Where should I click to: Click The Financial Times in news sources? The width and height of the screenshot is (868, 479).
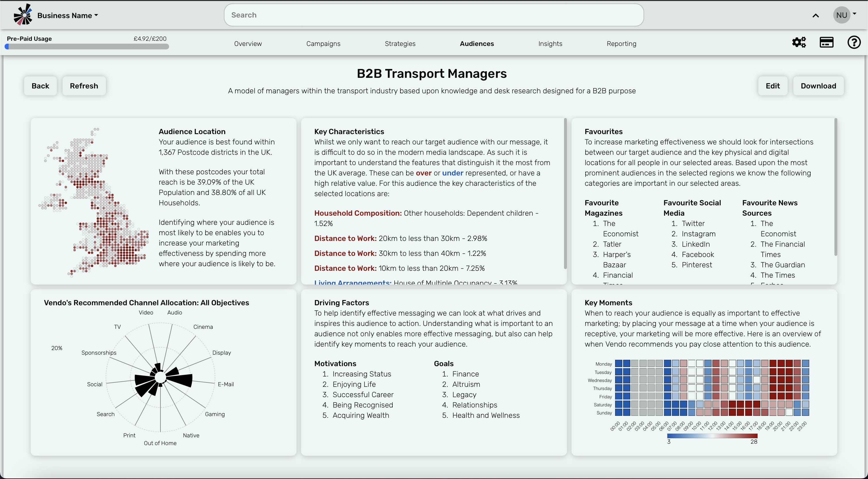point(782,249)
